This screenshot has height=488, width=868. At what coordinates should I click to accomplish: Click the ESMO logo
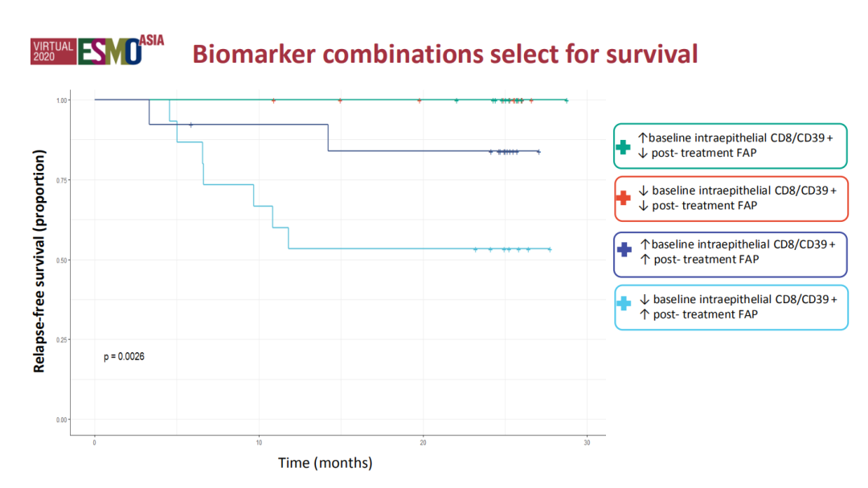108,51
